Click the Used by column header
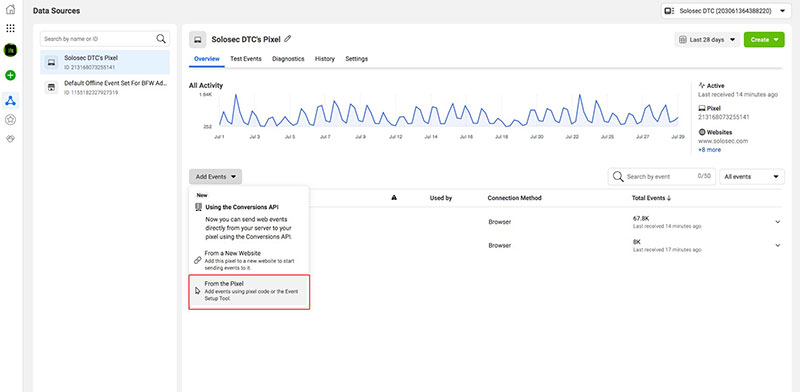800x392 pixels. (x=441, y=198)
